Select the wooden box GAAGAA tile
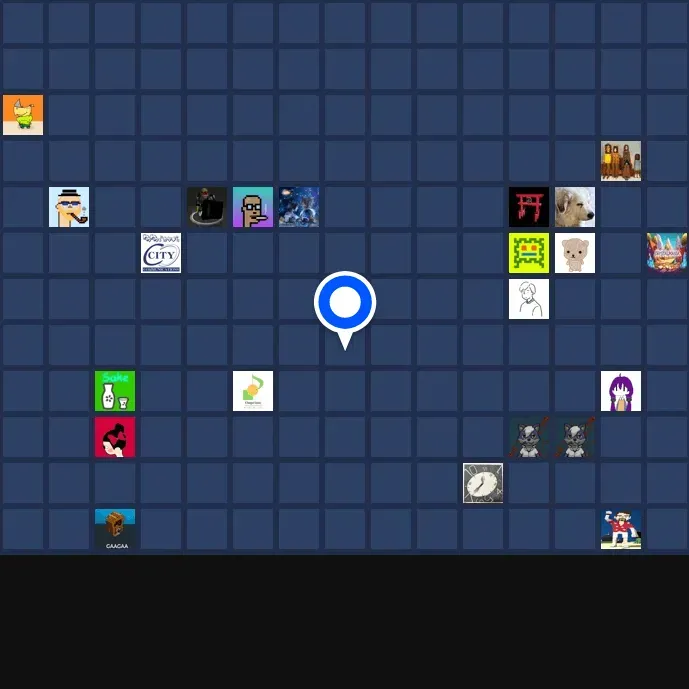 coord(115,529)
